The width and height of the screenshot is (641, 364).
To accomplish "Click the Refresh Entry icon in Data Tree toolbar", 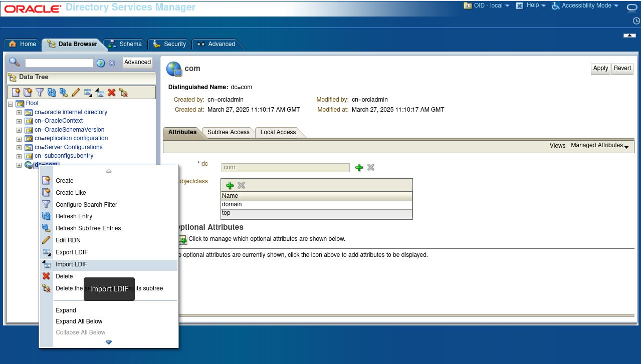I will pos(52,92).
